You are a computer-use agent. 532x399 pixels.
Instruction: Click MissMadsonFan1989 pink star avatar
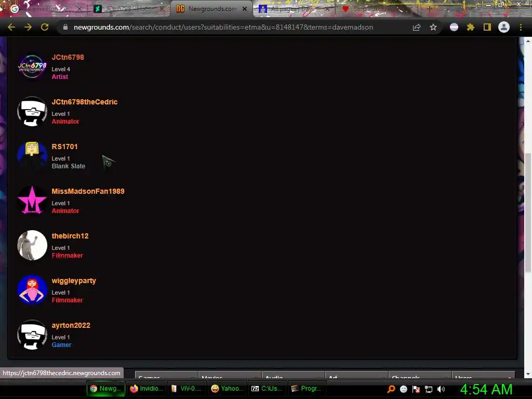[32, 201]
